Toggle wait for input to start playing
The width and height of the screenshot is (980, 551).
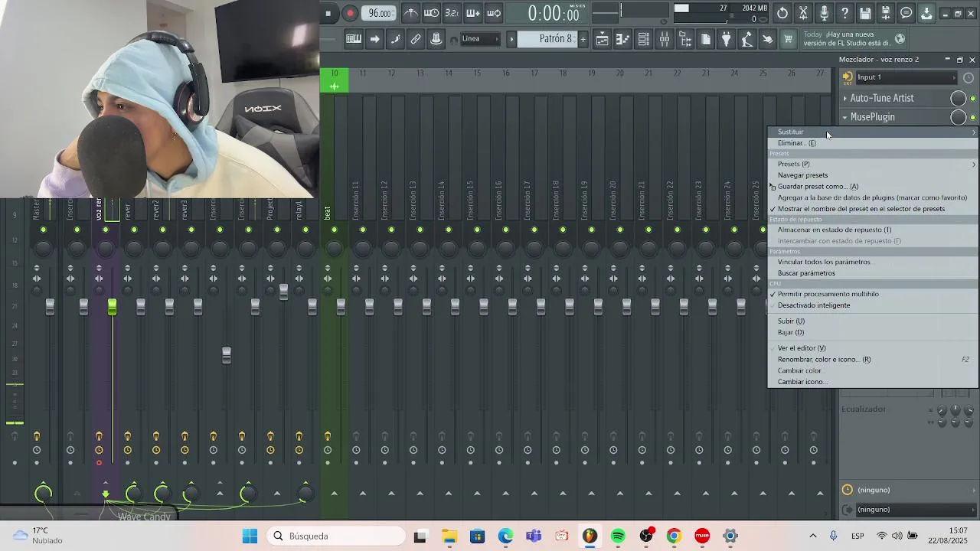(432, 13)
